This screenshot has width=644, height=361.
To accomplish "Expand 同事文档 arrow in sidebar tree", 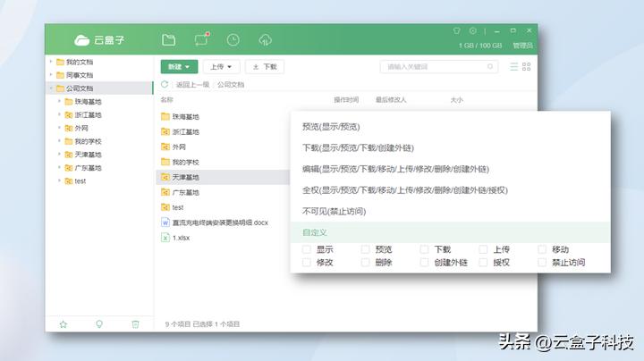I will (x=51, y=75).
